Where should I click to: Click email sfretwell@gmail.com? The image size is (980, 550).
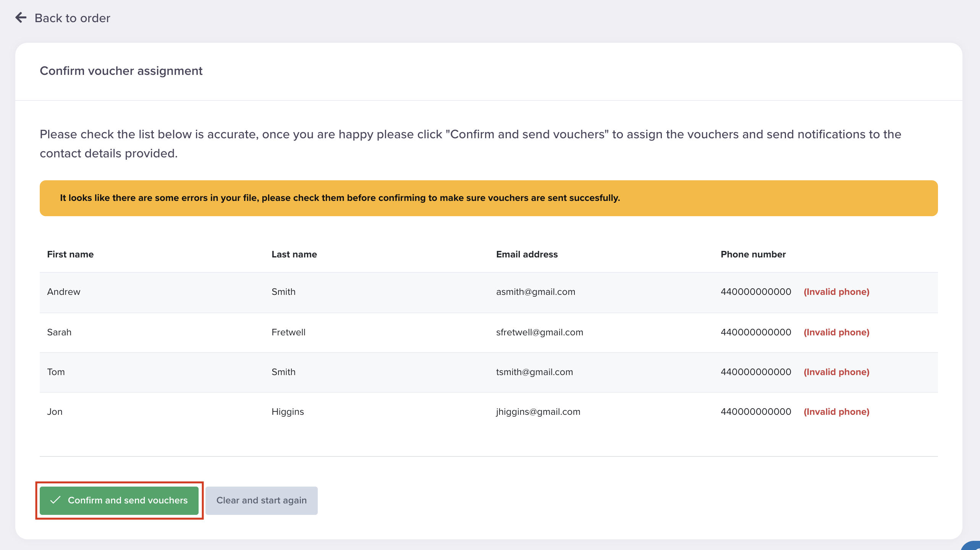pyautogui.click(x=540, y=332)
